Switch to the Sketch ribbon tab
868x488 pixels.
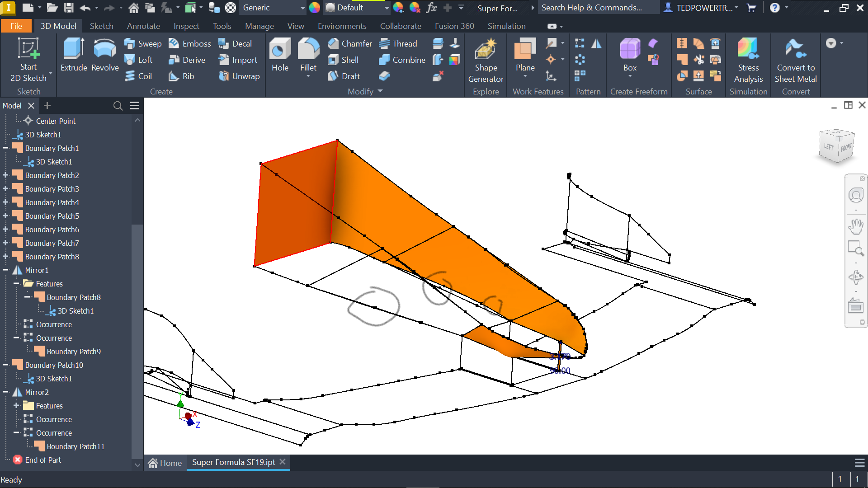point(101,26)
